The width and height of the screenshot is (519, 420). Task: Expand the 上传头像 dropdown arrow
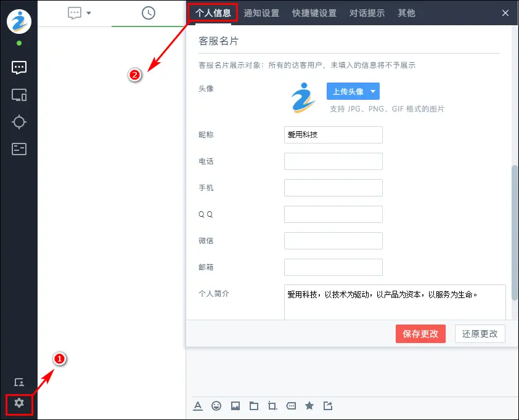pyautogui.click(x=372, y=92)
